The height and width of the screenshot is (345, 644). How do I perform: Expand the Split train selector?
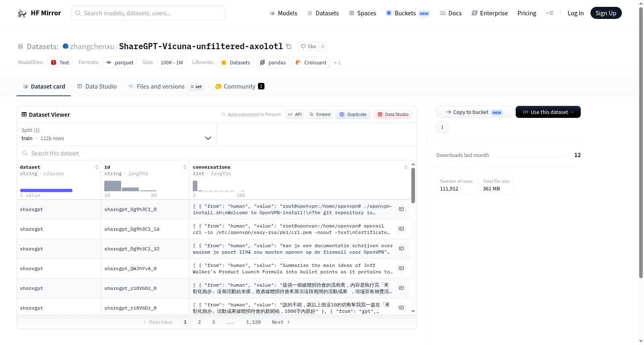tap(116, 134)
